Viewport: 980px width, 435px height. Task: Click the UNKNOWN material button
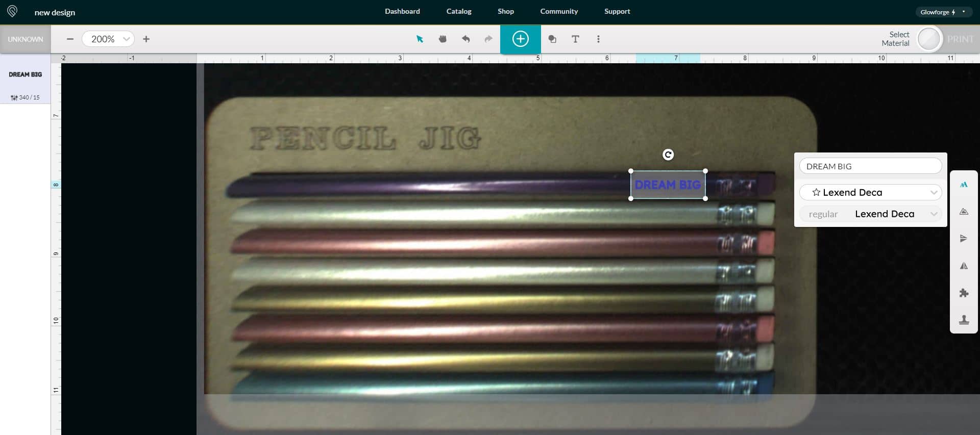pos(26,39)
